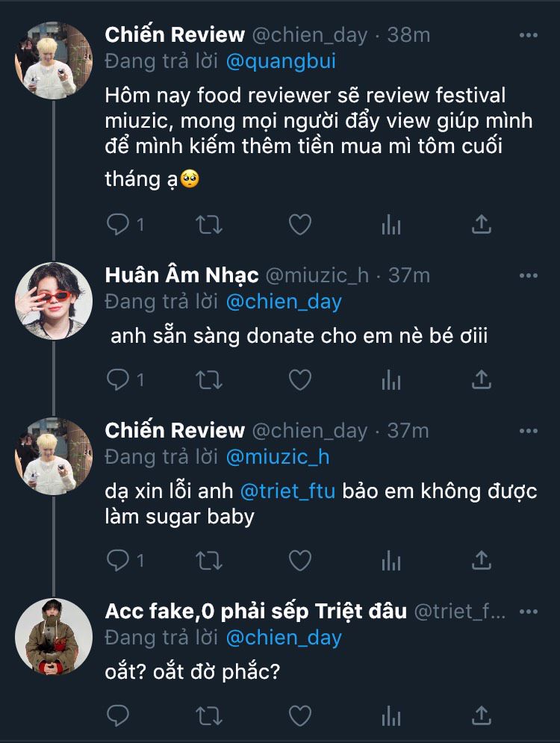The height and width of the screenshot is (743, 560).
Task: Open Acc fake Triệt's profile avatar
Action: pyautogui.click(x=53, y=635)
